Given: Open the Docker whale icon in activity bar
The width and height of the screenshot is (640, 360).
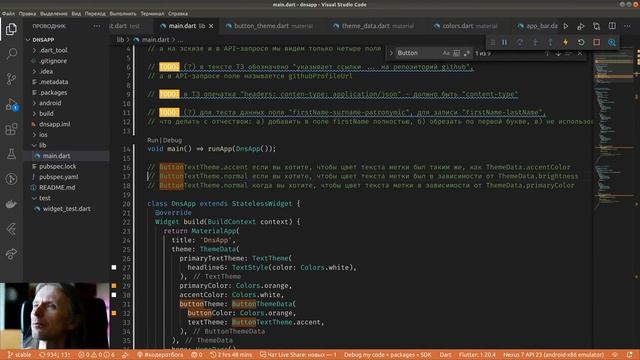Looking at the screenshot, I should 11,204.
